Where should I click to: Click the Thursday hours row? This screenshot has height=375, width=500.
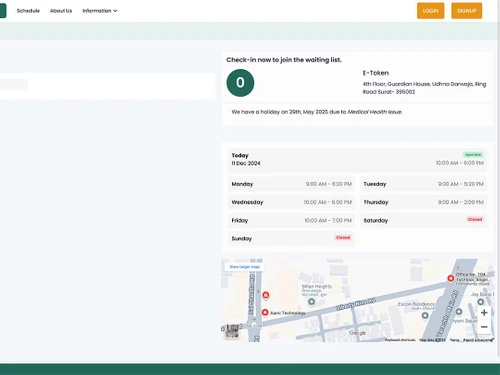[x=423, y=202]
